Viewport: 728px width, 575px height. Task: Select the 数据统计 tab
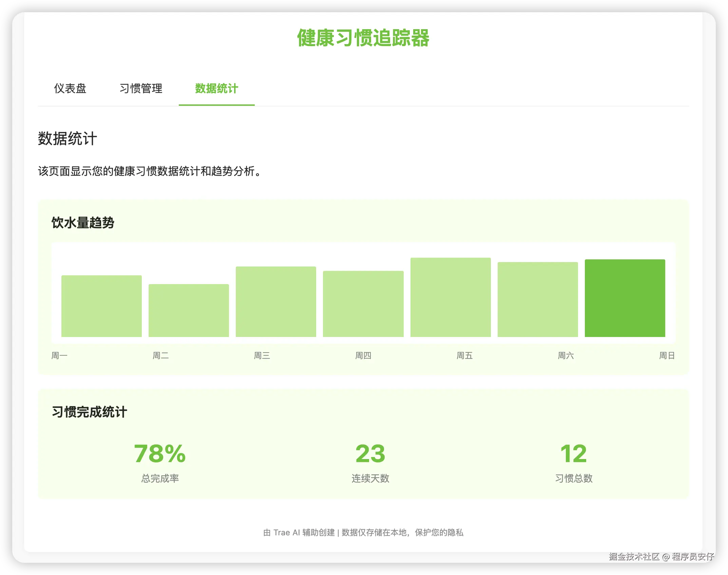216,88
